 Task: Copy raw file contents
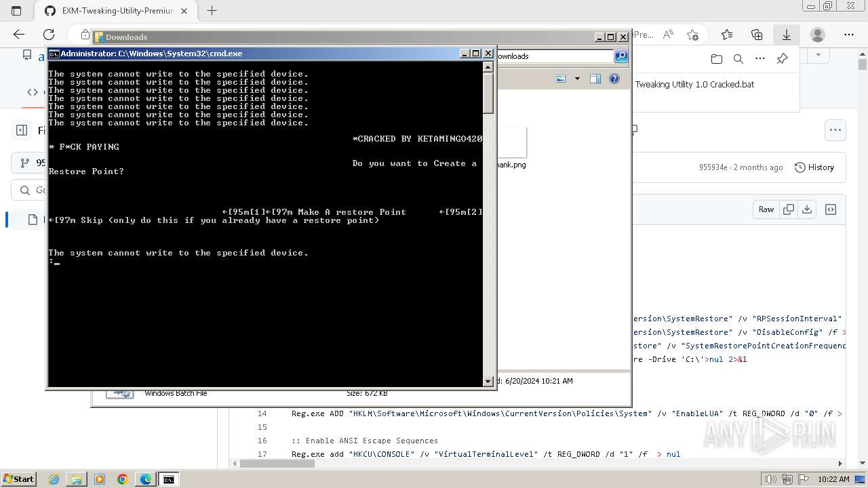coord(788,209)
